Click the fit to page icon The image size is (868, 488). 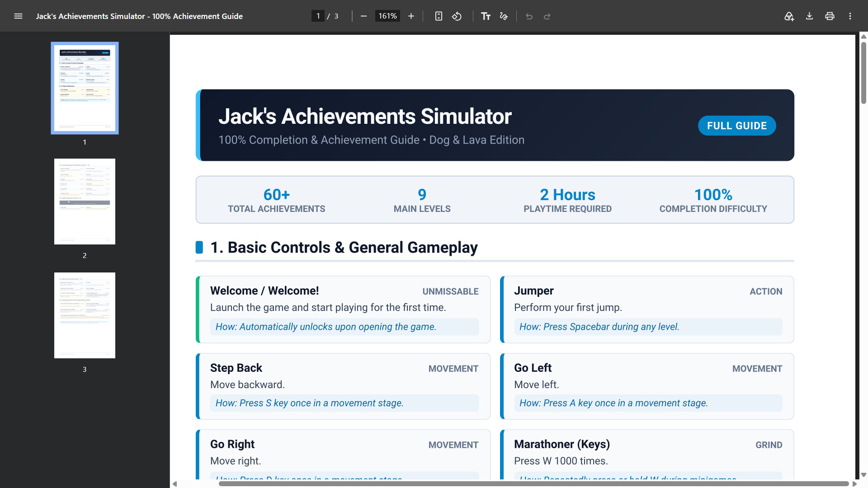[x=439, y=16]
